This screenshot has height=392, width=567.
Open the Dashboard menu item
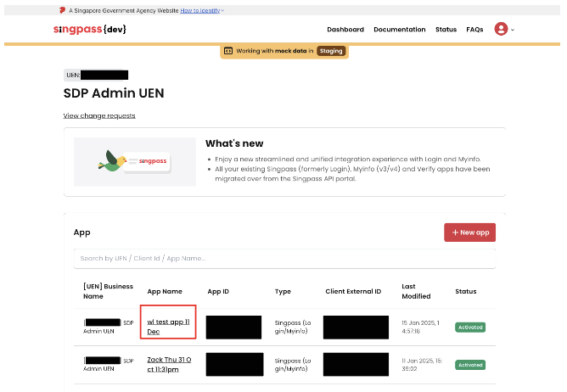[x=345, y=30]
